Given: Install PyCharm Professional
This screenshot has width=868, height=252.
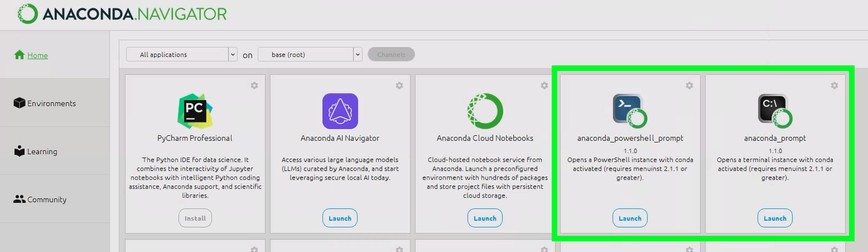Looking at the screenshot, I should point(195,218).
